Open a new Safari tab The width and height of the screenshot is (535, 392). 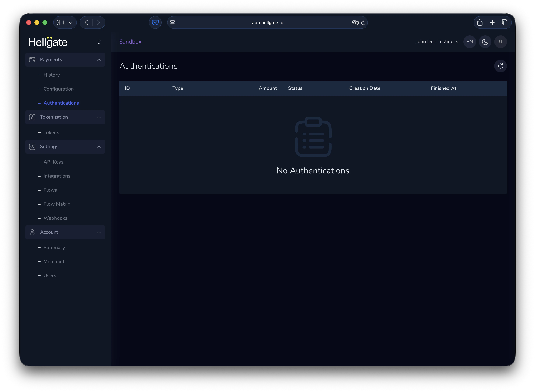(492, 22)
